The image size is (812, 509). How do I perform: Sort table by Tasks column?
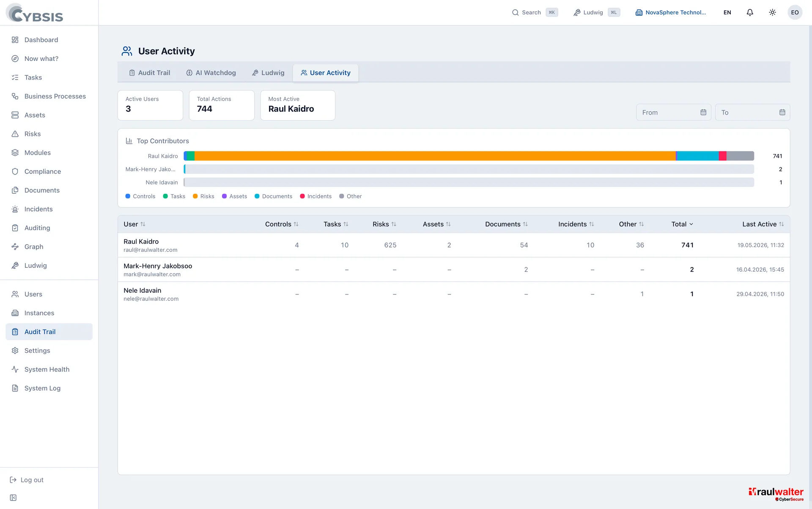coord(336,224)
